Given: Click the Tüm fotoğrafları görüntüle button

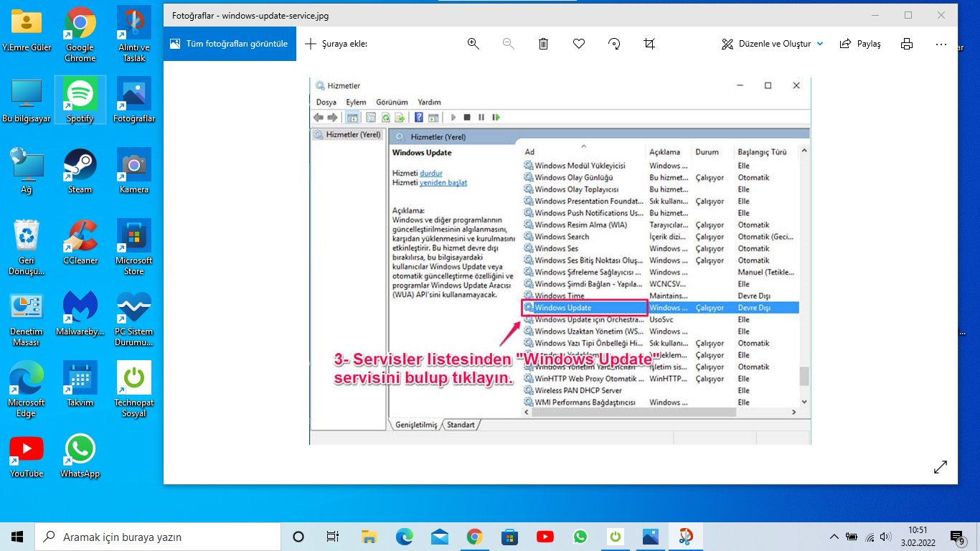Looking at the screenshot, I should tap(230, 44).
